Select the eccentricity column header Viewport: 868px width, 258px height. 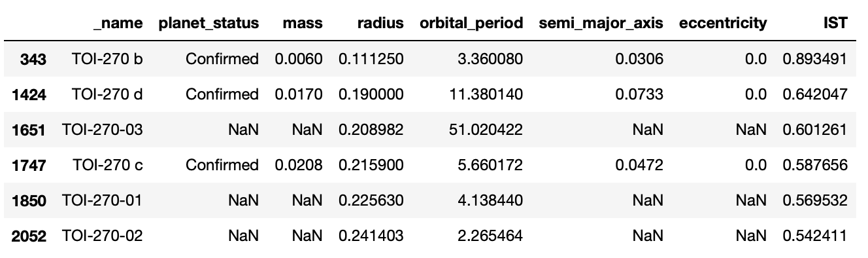723,24
